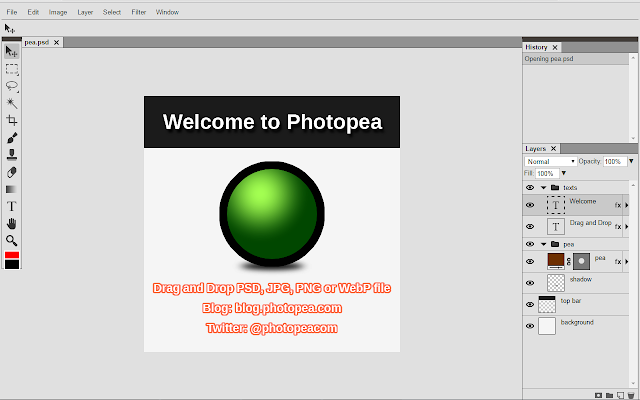The width and height of the screenshot is (640, 400).
Task: Hide the top bar layer
Action: 530,304
